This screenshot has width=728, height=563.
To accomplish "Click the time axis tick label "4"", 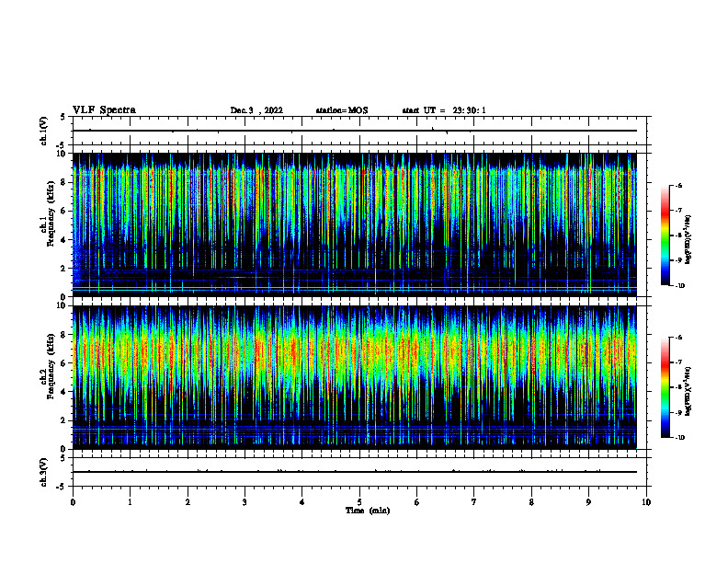I will click(x=302, y=502).
